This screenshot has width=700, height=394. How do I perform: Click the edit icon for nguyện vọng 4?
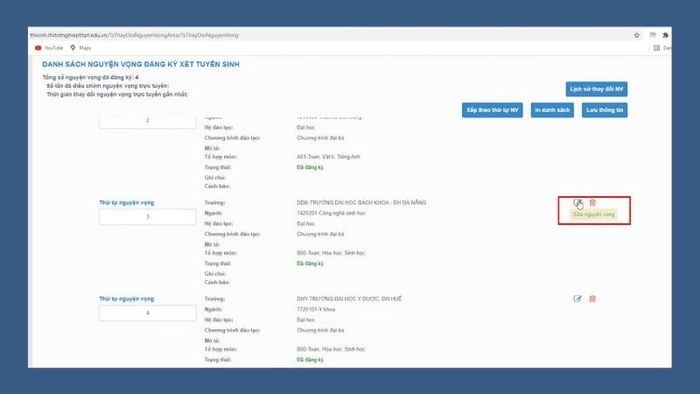coord(577,299)
